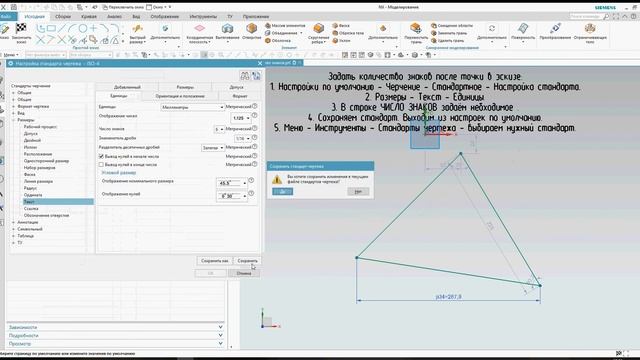The image size is (640, 360).
Task: Open the Units (Единицы) Миллиметры dropdown
Action: point(192,107)
